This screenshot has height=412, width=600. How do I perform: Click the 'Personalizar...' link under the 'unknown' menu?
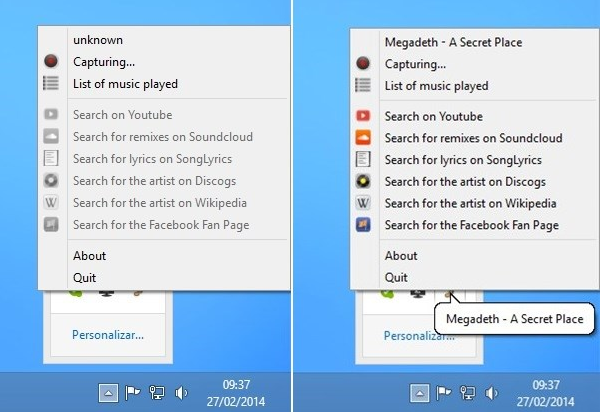tap(108, 335)
